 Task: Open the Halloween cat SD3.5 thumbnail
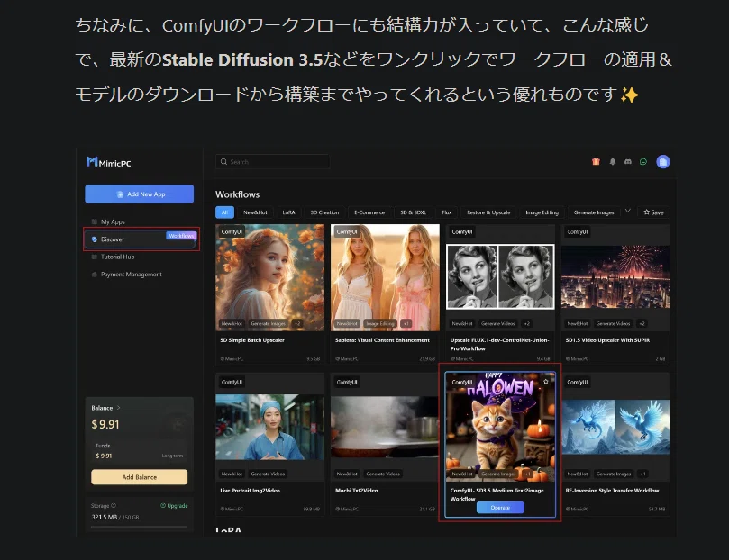500,427
